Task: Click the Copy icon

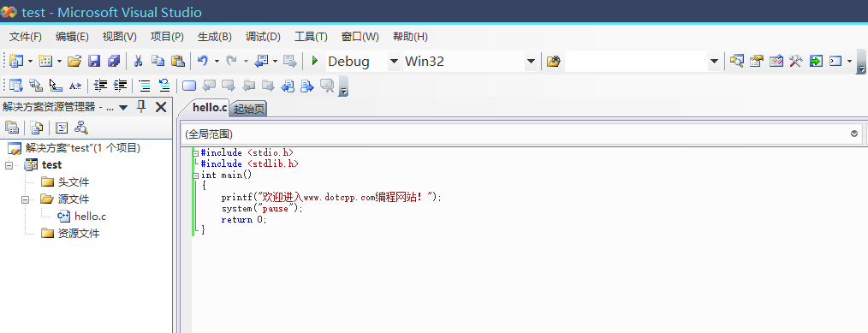Action: coord(158,61)
